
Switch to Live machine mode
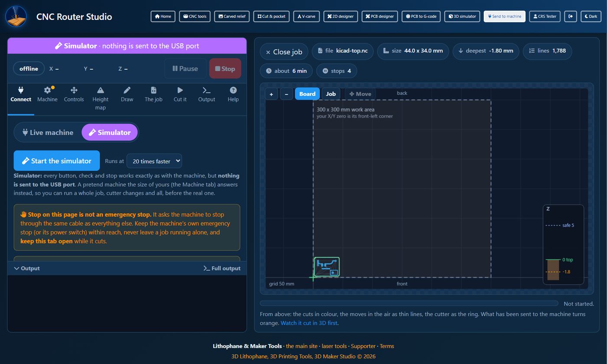click(48, 133)
